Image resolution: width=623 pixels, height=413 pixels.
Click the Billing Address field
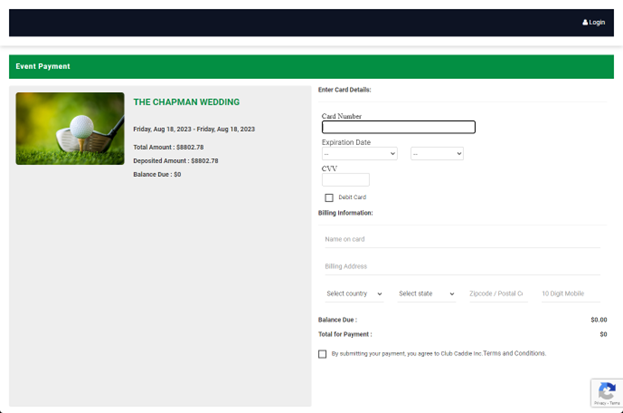tap(462, 266)
